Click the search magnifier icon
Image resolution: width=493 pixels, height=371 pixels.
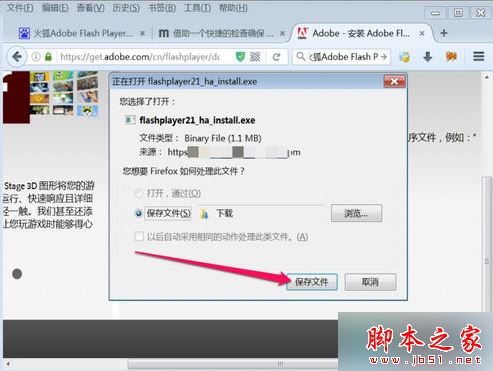point(301,57)
